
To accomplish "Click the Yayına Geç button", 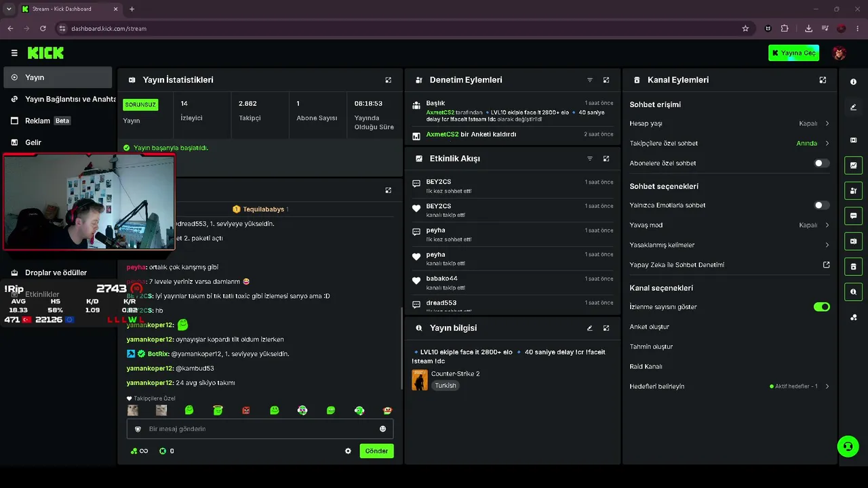I will [793, 53].
